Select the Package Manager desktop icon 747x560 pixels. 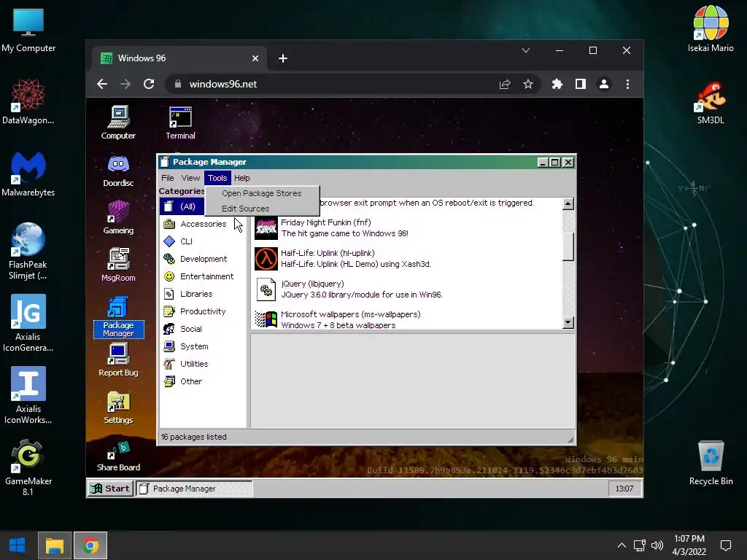click(x=118, y=316)
